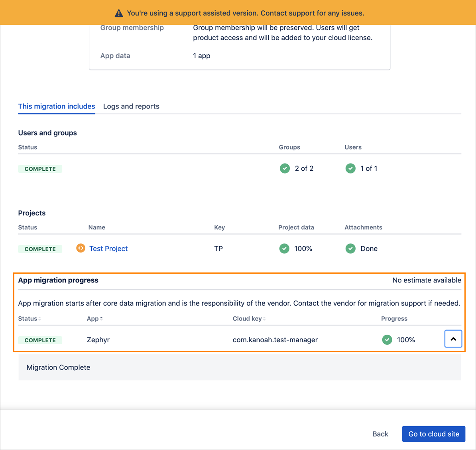Collapse the Zephyr app migration details
476x450 pixels.
[x=453, y=339]
